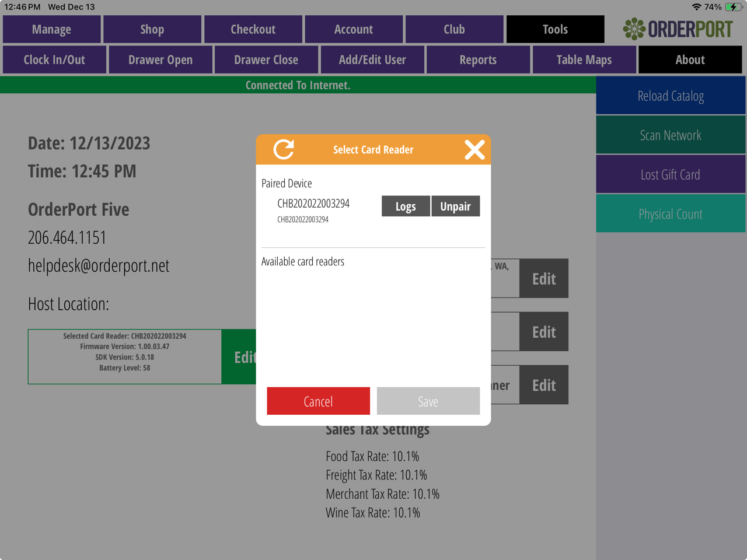Select the About tab

690,60
